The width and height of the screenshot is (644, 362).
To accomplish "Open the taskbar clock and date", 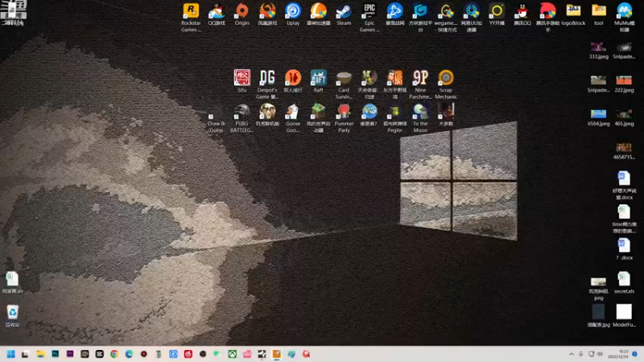I will click(x=619, y=354).
